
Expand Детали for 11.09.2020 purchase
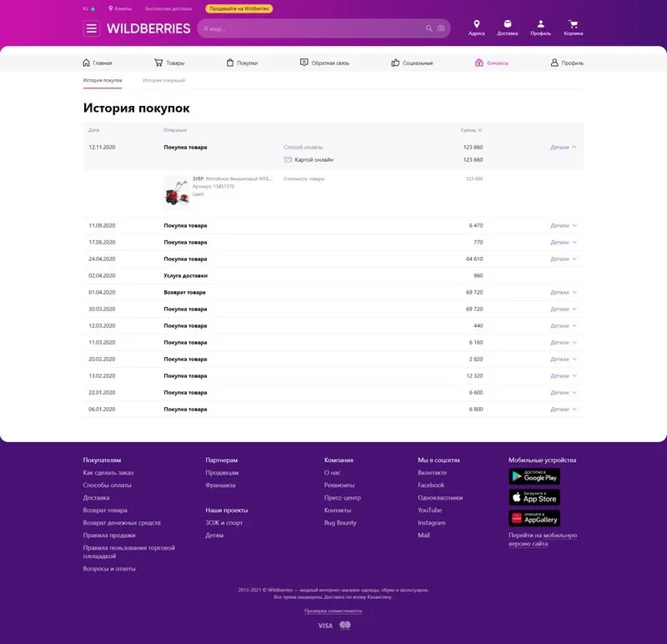coord(564,225)
